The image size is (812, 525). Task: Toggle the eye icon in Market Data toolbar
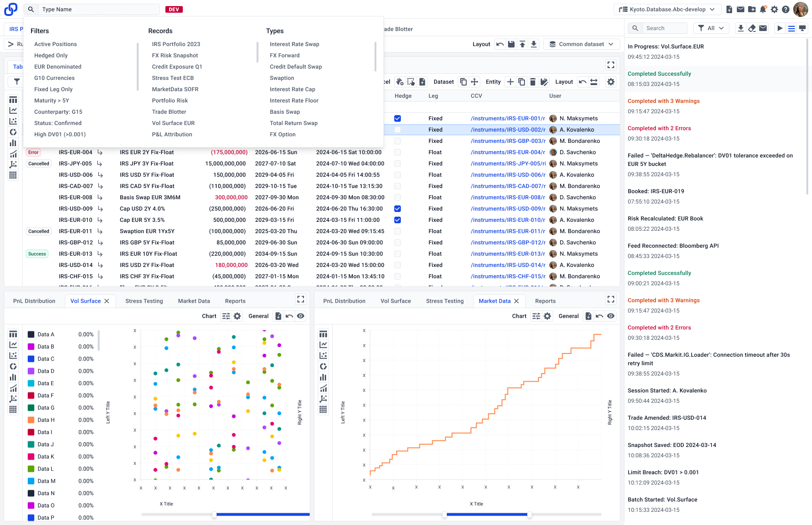pyautogui.click(x=611, y=316)
